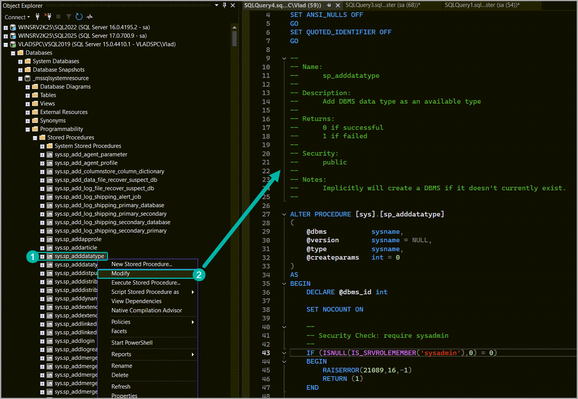The height and width of the screenshot is (399, 578).
Task: Click the Tables folder icon
Action: [35, 95]
